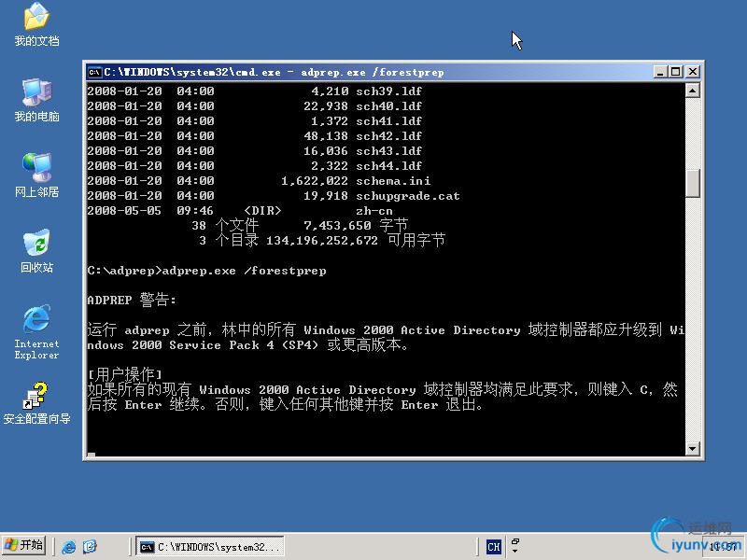Click the cmd.exe taskbar button
Screen dimensions: 747x560
210,547
